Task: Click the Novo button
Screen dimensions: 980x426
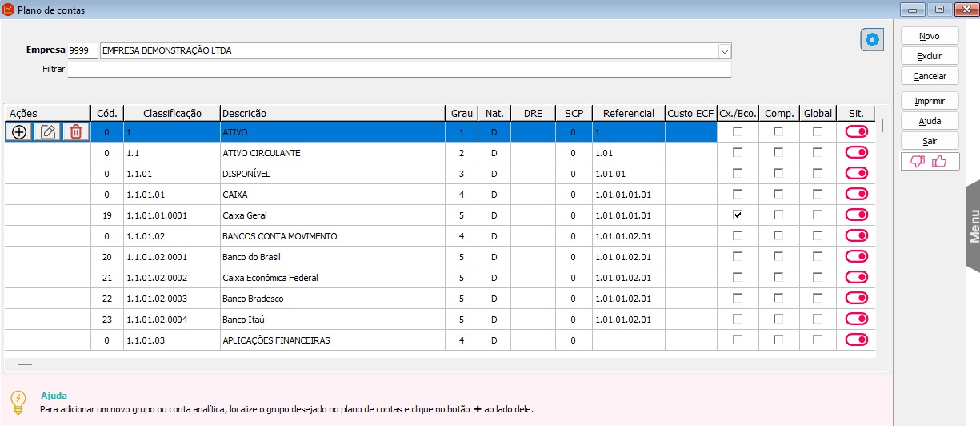Action: coord(929,36)
